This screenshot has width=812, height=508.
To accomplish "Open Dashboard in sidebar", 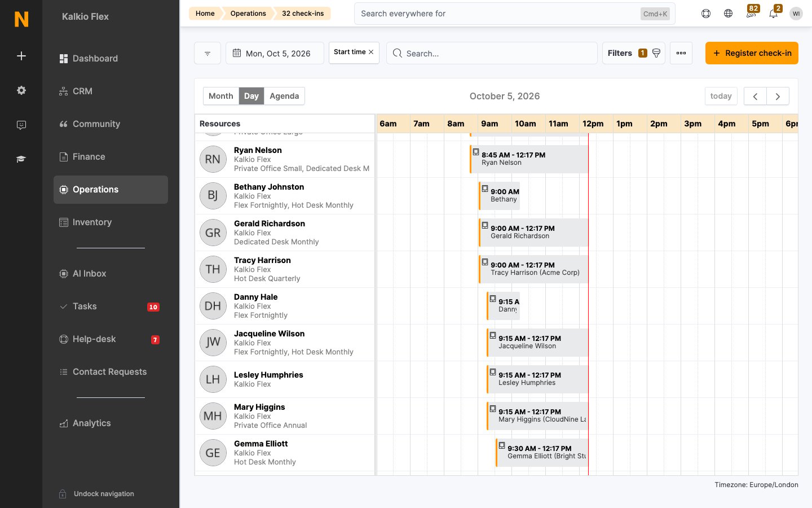I will pyautogui.click(x=111, y=59).
